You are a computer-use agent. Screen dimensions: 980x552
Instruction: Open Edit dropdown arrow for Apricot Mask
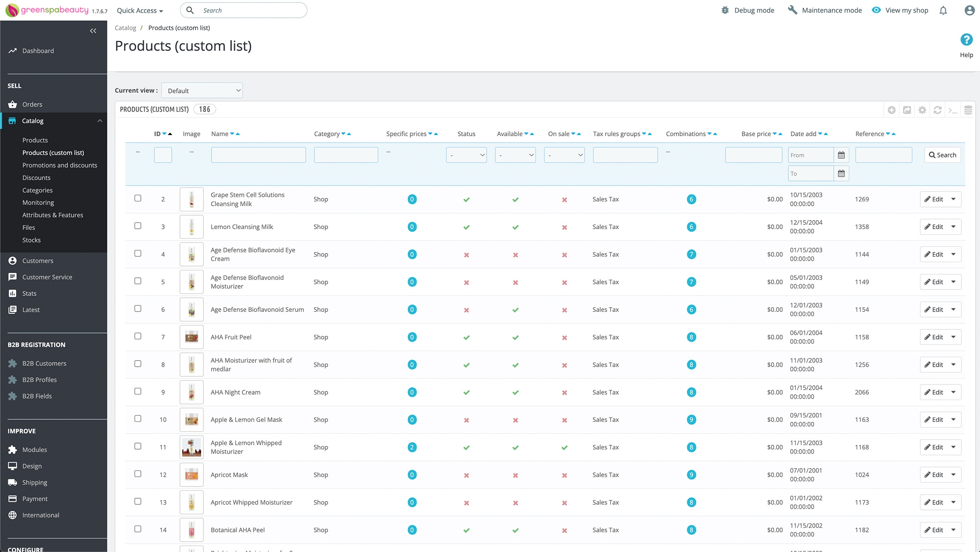coord(954,475)
